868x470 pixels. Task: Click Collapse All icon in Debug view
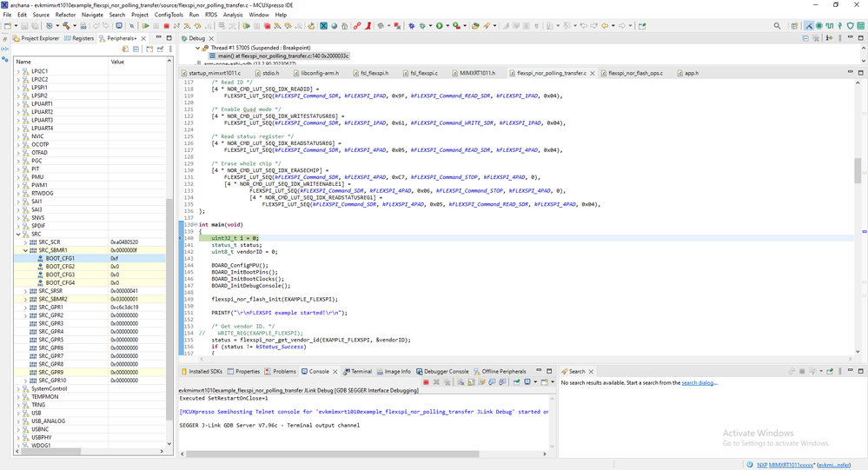(x=805, y=38)
